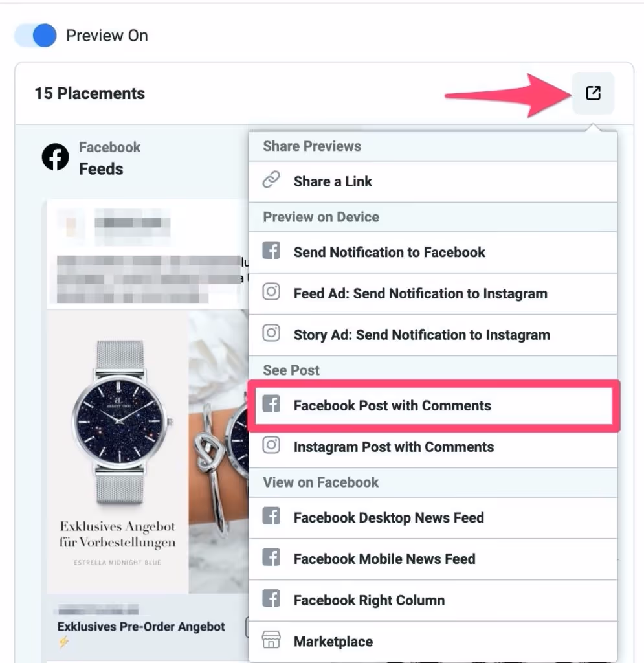Click the chain link icon for Share a Link
The image size is (644, 663).
(271, 180)
